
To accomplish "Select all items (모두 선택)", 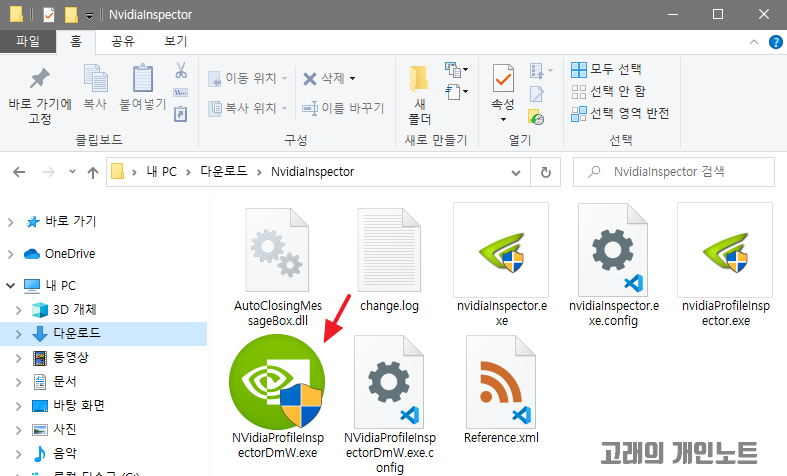I will pyautogui.click(x=606, y=69).
